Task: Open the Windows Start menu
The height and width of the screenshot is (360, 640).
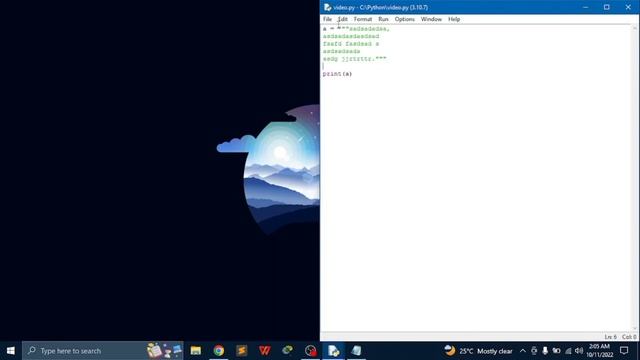Action: pos(11,351)
